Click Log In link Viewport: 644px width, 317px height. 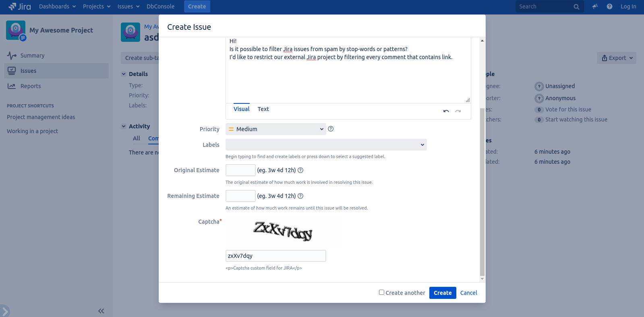pos(628,6)
